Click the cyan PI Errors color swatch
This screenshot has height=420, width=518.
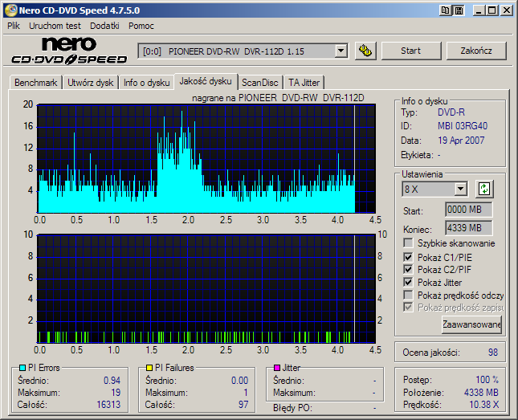pyautogui.click(x=22, y=368)
